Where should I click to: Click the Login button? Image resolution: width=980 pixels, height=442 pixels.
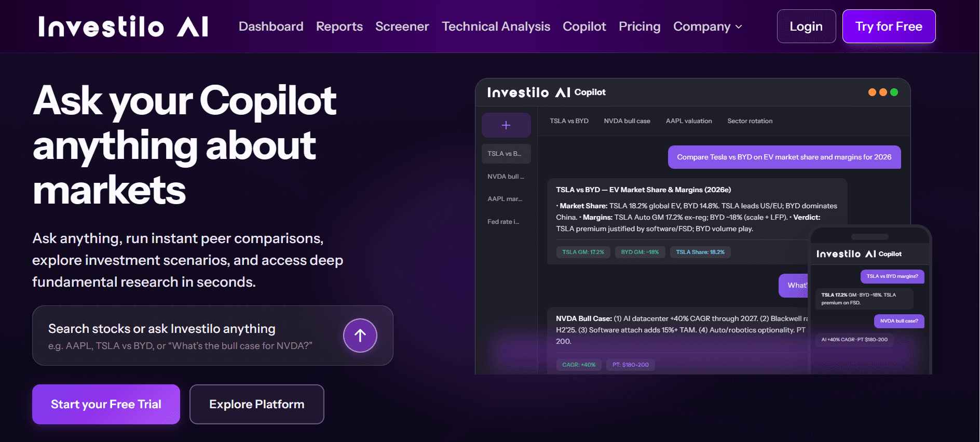[x=806, y=26]
